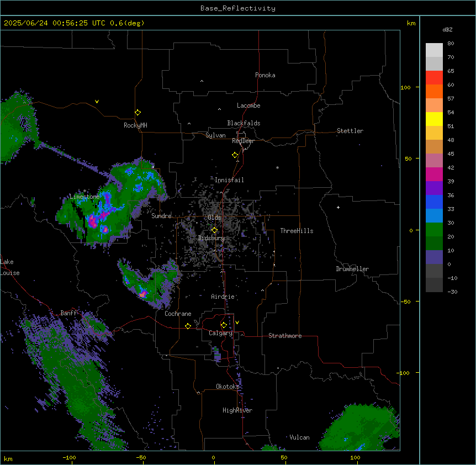
Task: Click the -100 tick on the bottom axis
Action: [69, 458]
